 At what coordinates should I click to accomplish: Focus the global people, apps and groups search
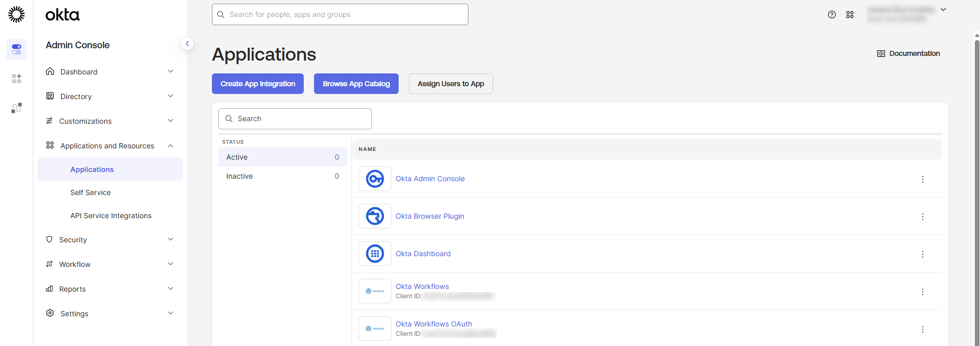[x=340, y=14]
